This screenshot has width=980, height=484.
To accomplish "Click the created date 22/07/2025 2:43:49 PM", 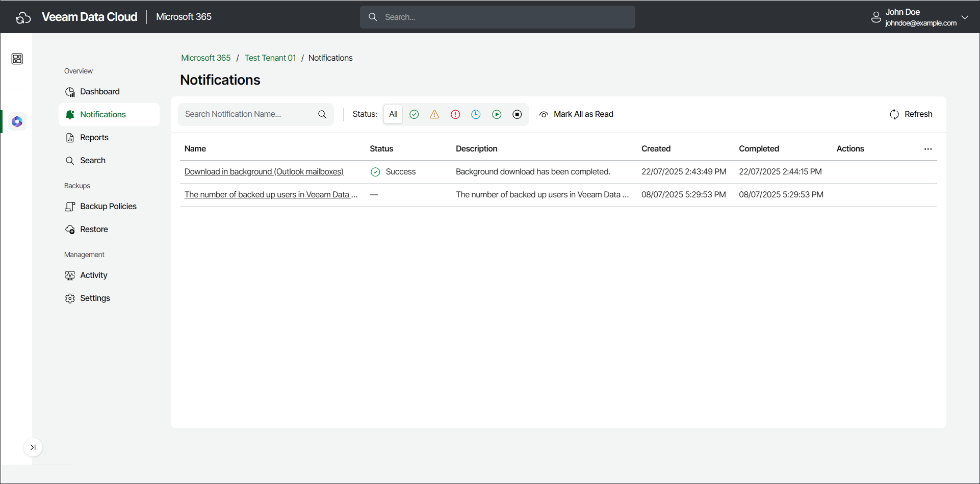I will pyautogui.click(x=684, y=172).
